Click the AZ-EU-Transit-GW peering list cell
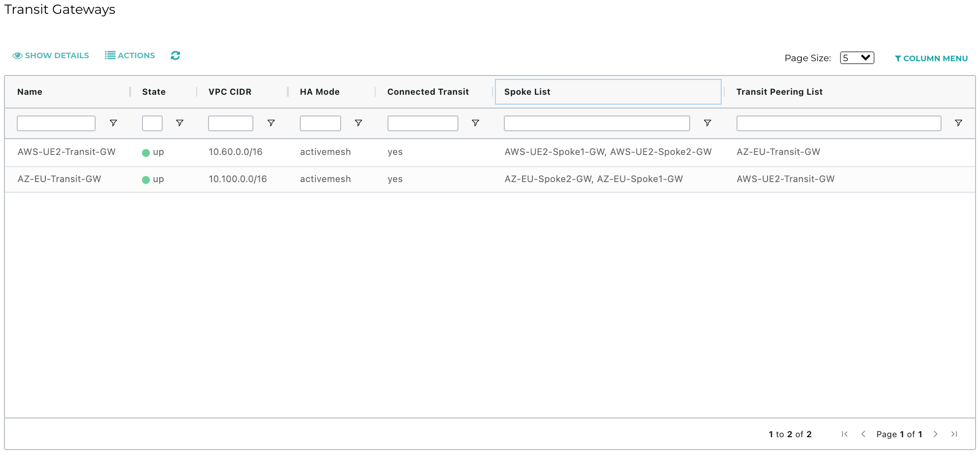 tap(778, 152)
